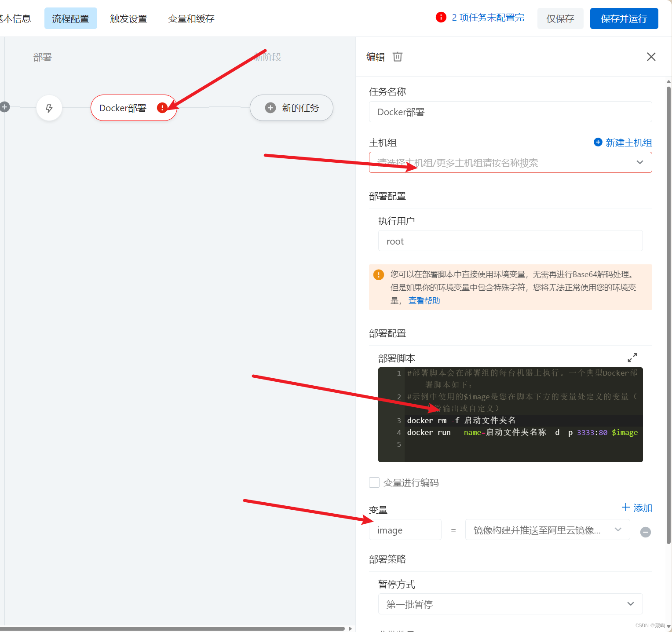672x632 pixels.
Task: Open the 镜像构建并推送至阿里云镜像 variable dropdown
Action: (x=548, y=530)
